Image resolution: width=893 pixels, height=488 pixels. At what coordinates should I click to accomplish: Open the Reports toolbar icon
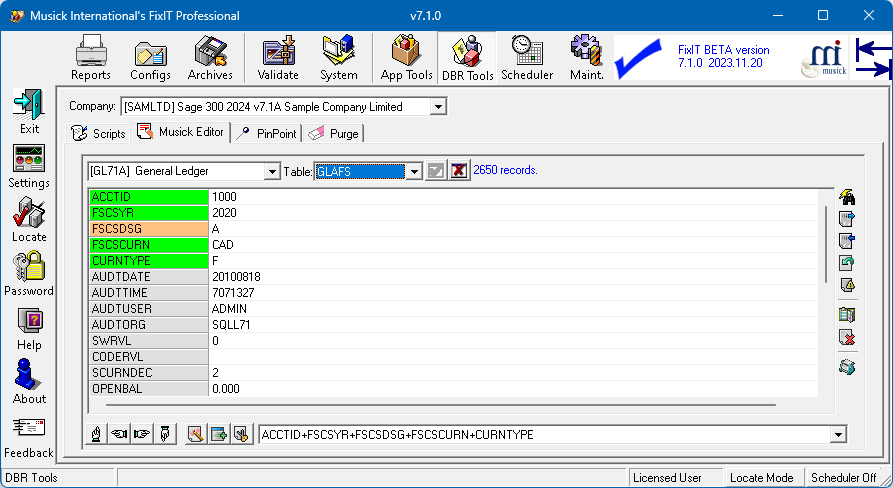(91, 58)
